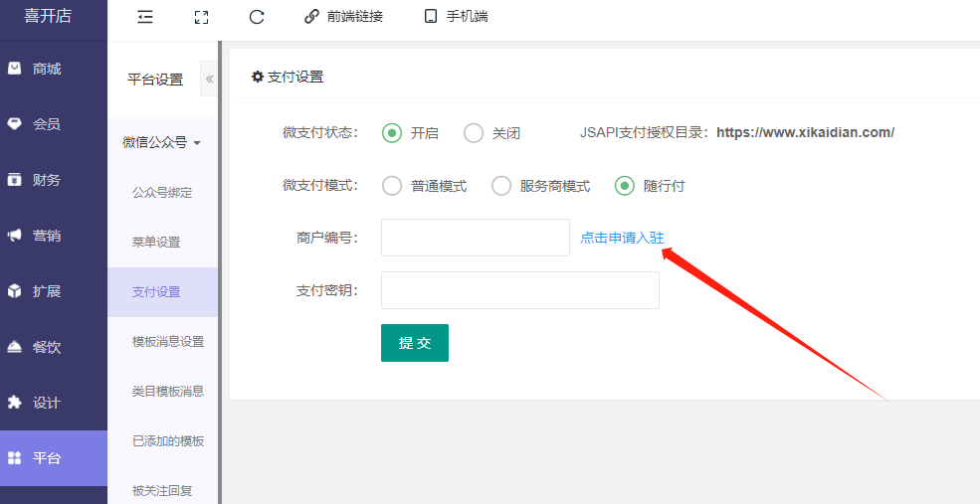Open 已添加的模板 submenu item
The image size is (980, 504).
(162, 441)
